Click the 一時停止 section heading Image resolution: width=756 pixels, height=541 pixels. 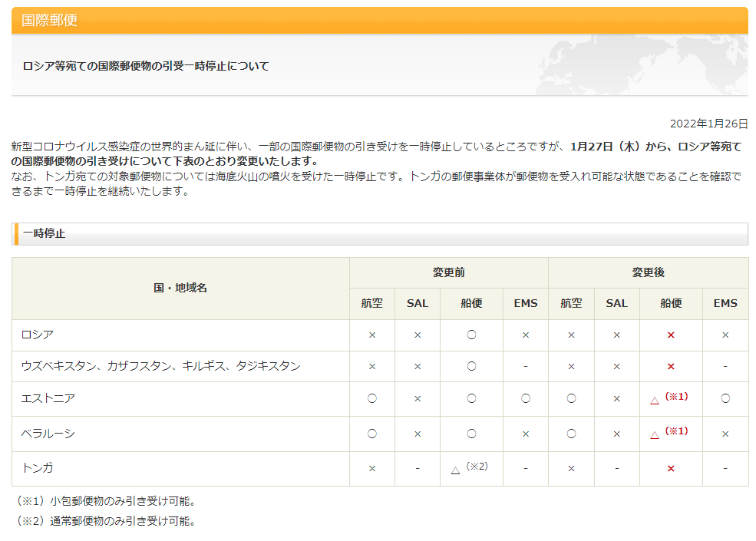[x=44, y=233]
